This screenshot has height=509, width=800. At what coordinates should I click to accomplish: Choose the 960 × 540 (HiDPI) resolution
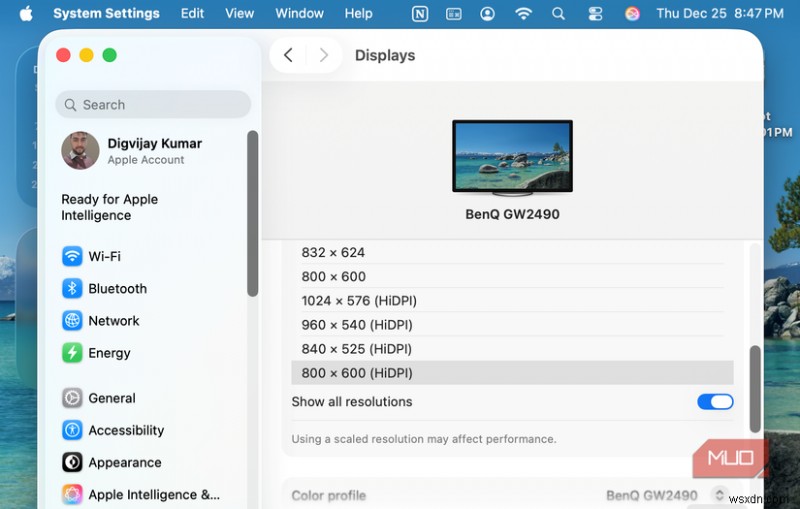click(x=512, y=324)
